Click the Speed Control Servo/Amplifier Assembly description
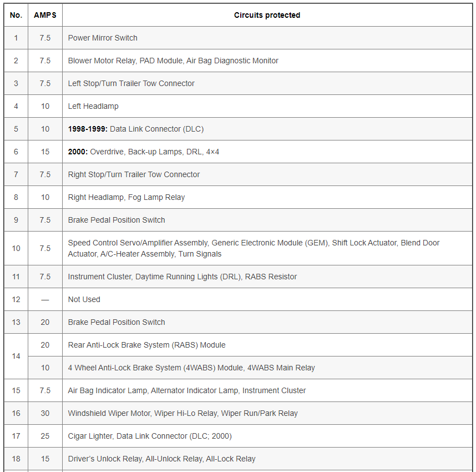 click(254, 248)
